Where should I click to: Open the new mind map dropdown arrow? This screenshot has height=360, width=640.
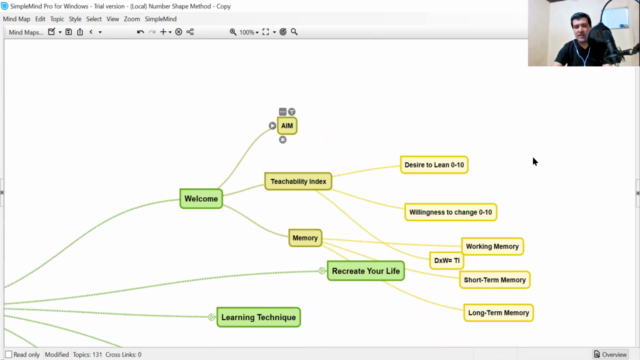pos(60,32)
